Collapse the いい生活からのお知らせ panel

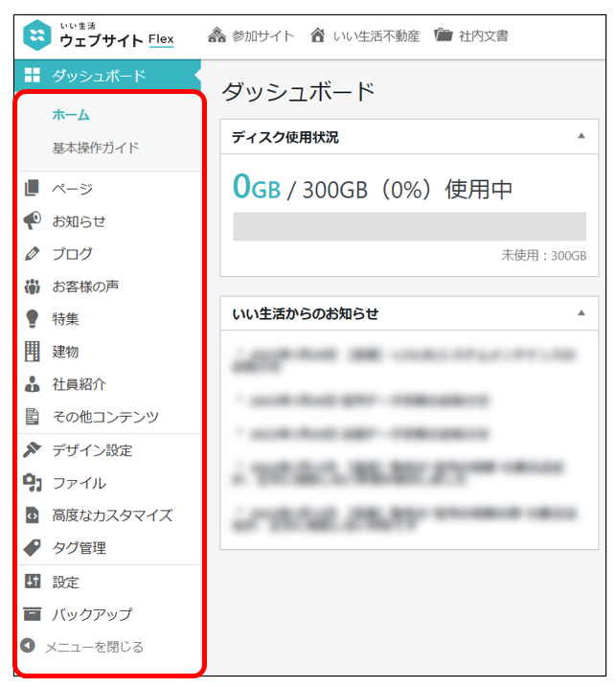pyautogui.click(x=581, y=313)
